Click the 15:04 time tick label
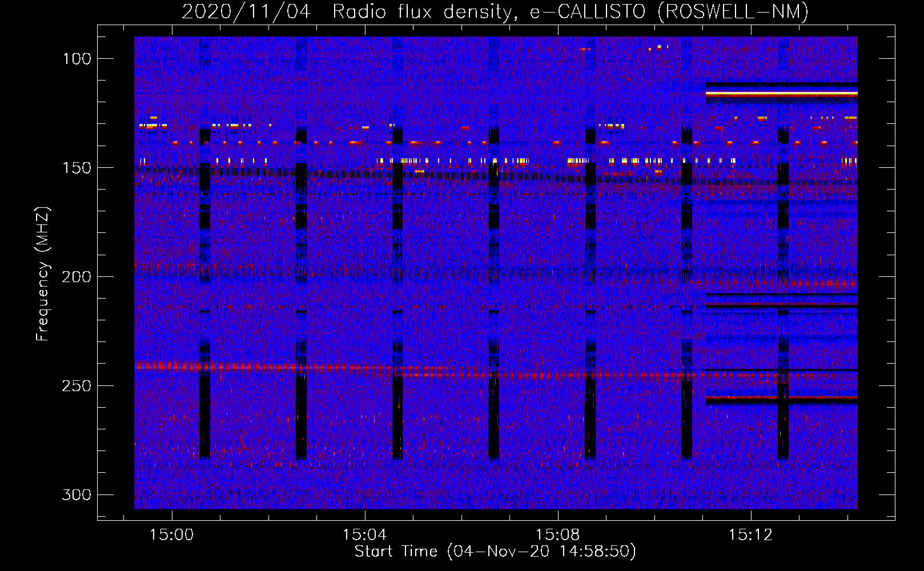Screen dimensions: 924x571 [x=364, y=535]
